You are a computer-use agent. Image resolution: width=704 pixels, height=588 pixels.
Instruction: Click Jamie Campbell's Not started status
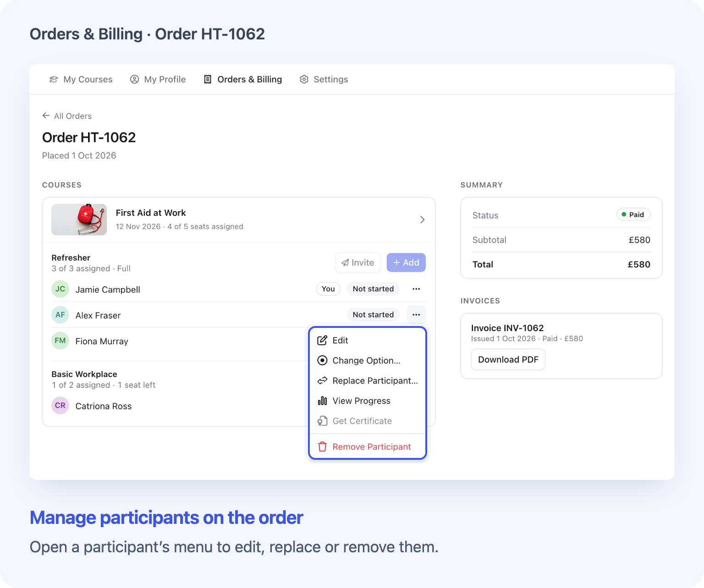point(373,289)
